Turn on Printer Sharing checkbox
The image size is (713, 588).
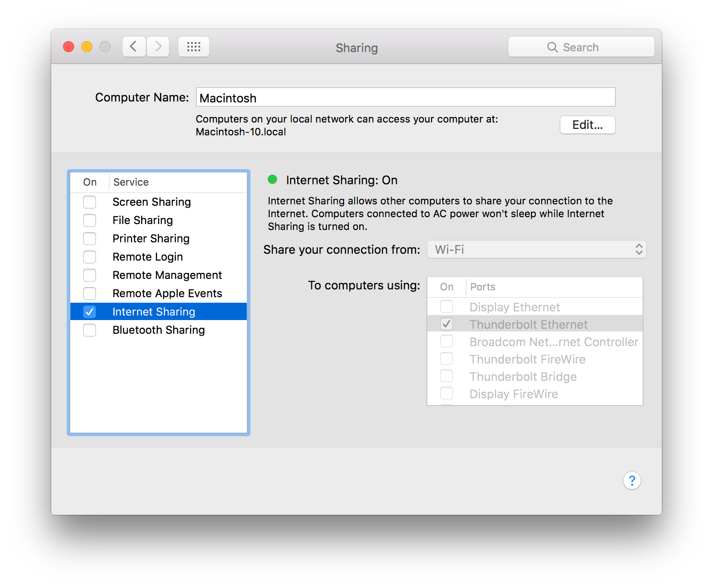(90, 239)
